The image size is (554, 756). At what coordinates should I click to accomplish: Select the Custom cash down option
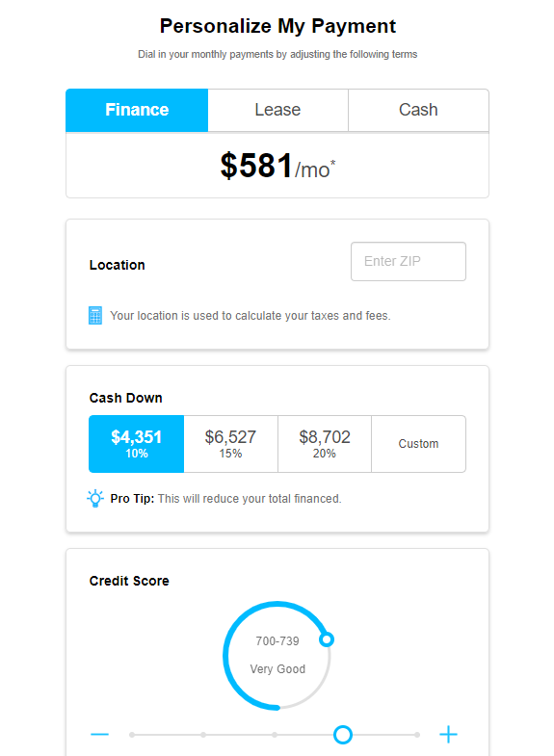point(418,444)
